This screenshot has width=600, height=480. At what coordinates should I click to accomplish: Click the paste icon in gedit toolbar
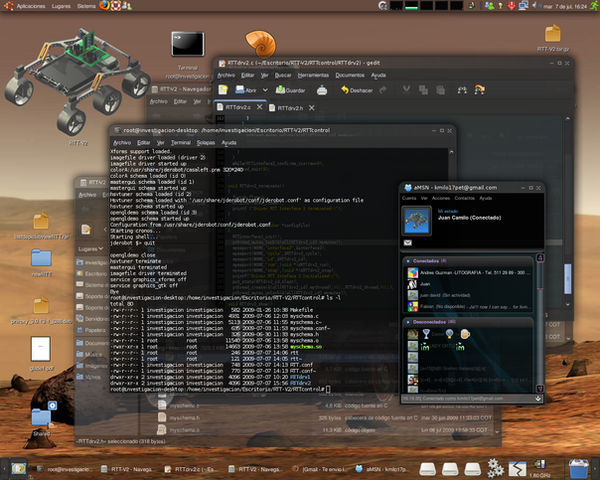441,90
